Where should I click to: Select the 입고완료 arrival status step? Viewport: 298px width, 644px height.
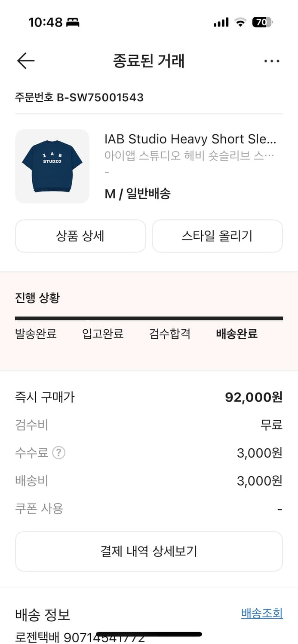(x=102, y=333)
